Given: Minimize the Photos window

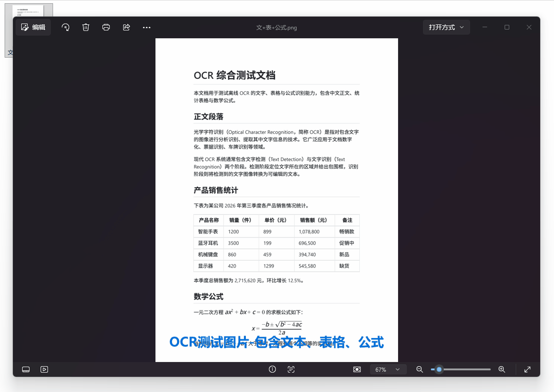Looking at the screenshot, I should (x=485, y=27).
